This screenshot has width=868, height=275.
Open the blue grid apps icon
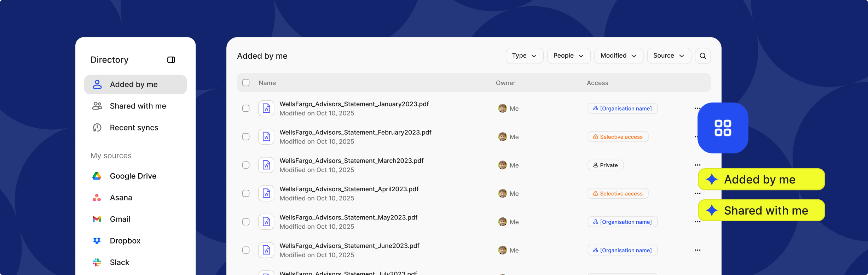[x=723, y=128]
